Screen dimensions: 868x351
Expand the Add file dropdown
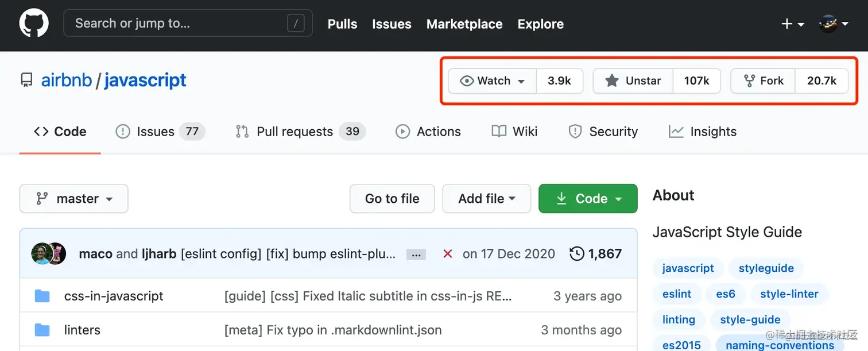(x=486, y=199)
